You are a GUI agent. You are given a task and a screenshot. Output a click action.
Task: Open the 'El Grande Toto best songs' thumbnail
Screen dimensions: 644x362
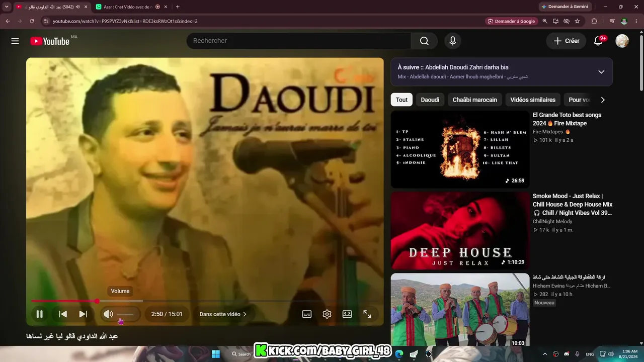tap(460, 149)
